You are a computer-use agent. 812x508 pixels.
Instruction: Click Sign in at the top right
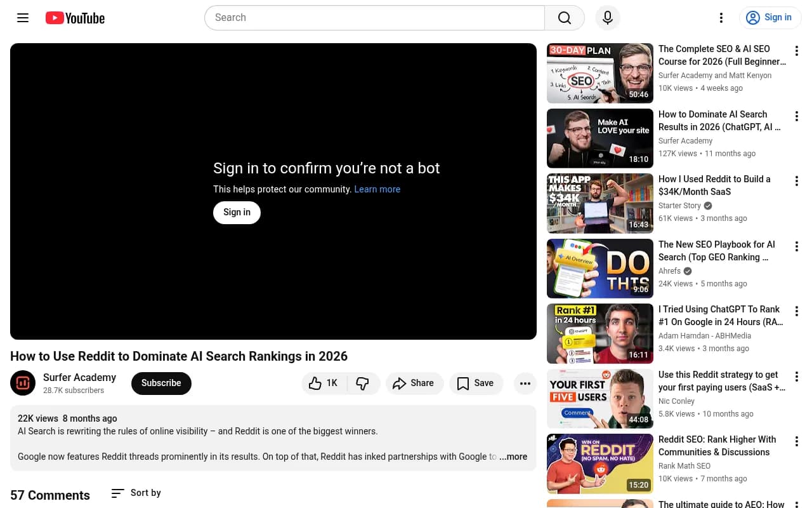coord(770,18)
